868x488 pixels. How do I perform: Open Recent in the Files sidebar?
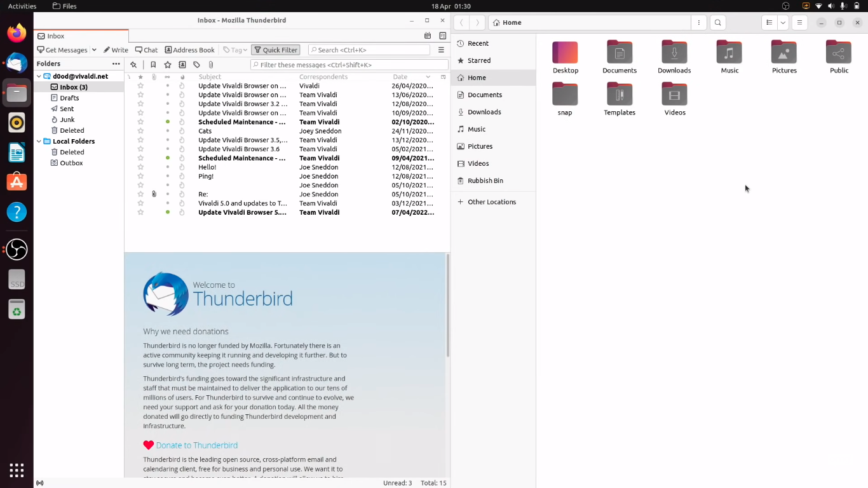pyautogui.click(x=493, y=43)
